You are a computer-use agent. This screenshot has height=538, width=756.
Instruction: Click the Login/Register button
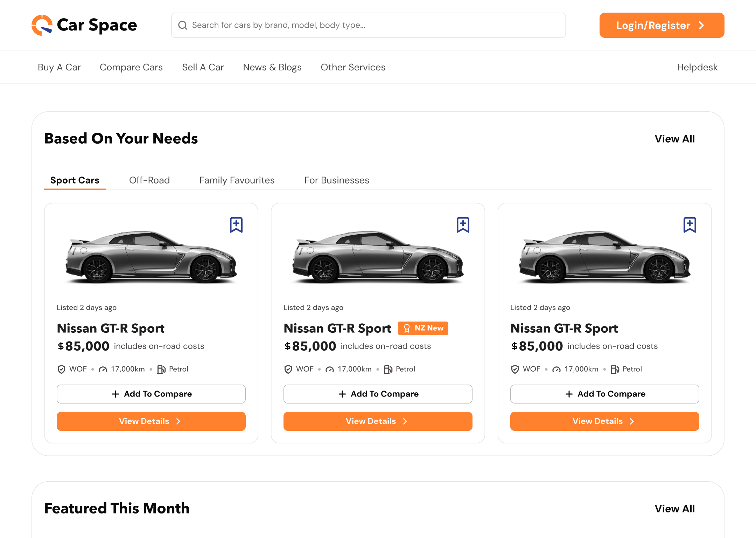coord(662,25)
